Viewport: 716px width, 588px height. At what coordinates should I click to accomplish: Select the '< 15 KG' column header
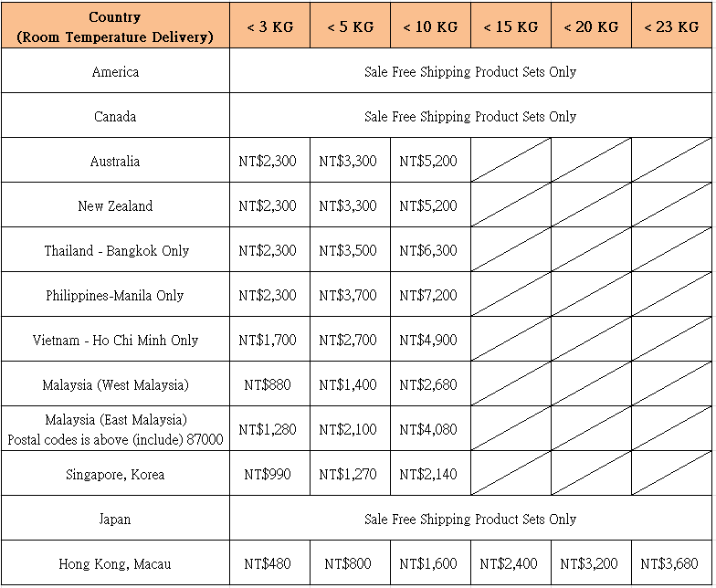[511, 26]
